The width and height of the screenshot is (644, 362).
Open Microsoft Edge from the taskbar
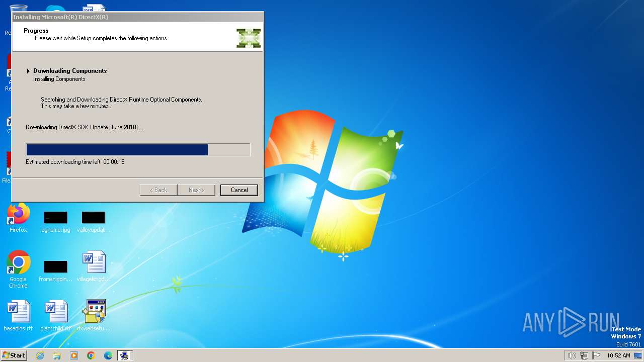[x=108, y=355]
